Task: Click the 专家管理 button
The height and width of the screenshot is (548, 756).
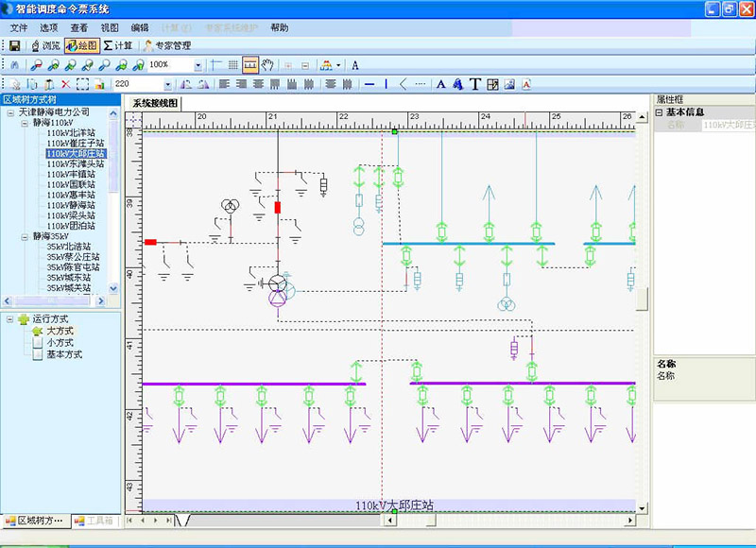Action: pyautogui.click(x=166, y=45)
